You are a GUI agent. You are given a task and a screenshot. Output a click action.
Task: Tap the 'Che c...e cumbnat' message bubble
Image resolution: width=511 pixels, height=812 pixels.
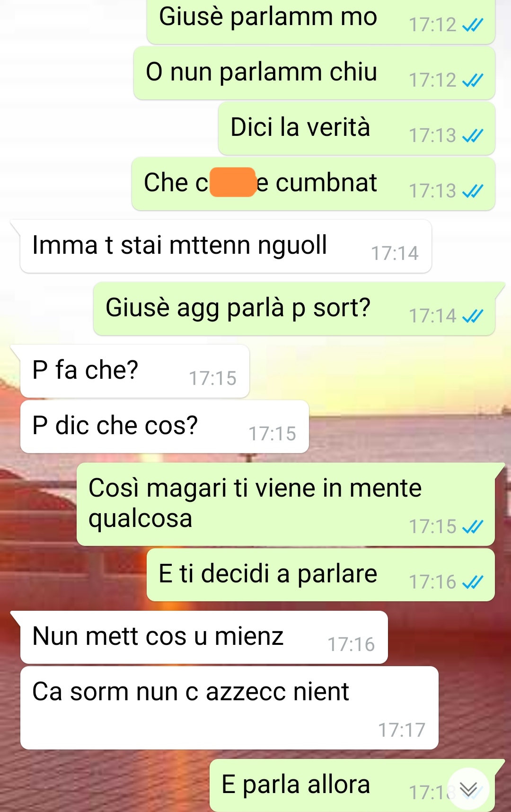coord(313,184)
